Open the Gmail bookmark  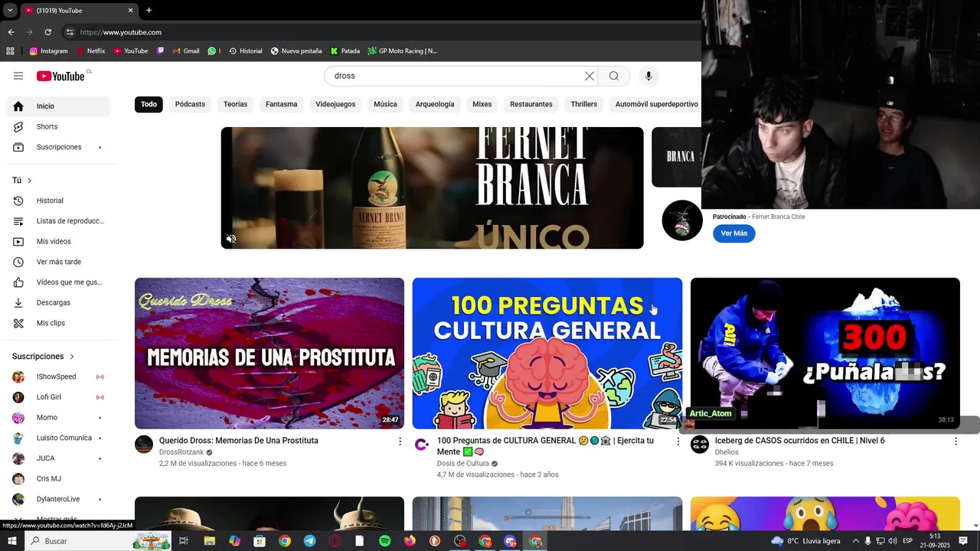coord(185,51)
